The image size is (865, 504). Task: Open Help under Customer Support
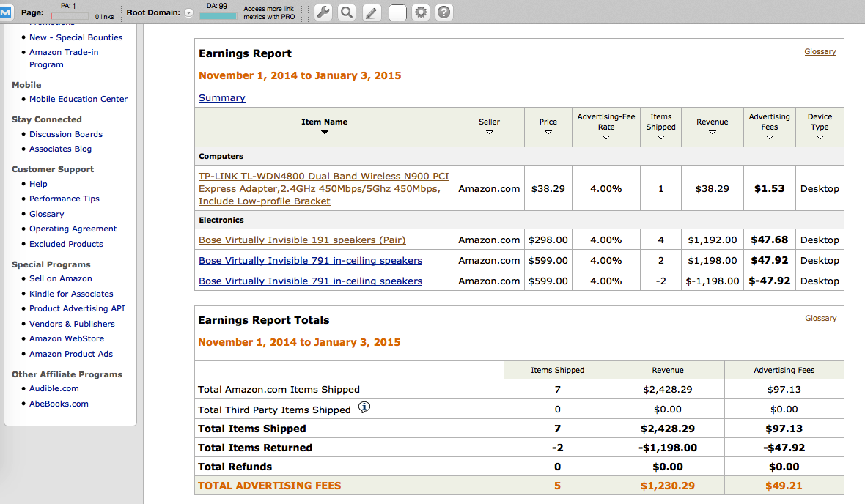(38, 184)
